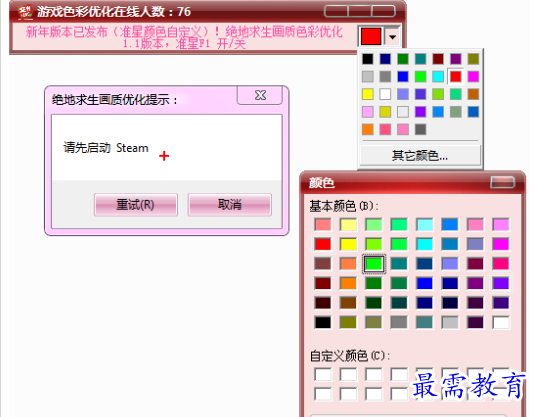Click the 请先启动 Steam message text
This screenshot has height=417, width=534.
point(106,148)
